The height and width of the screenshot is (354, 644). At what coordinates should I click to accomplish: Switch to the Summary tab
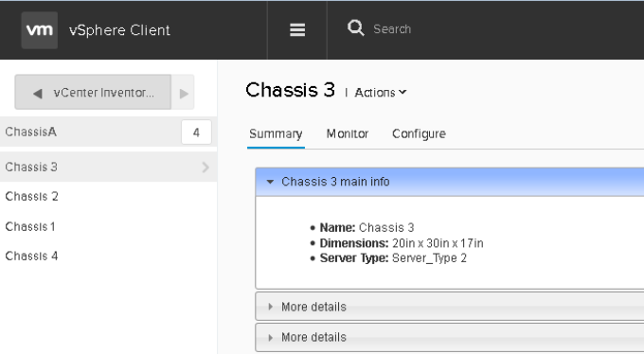276,133
